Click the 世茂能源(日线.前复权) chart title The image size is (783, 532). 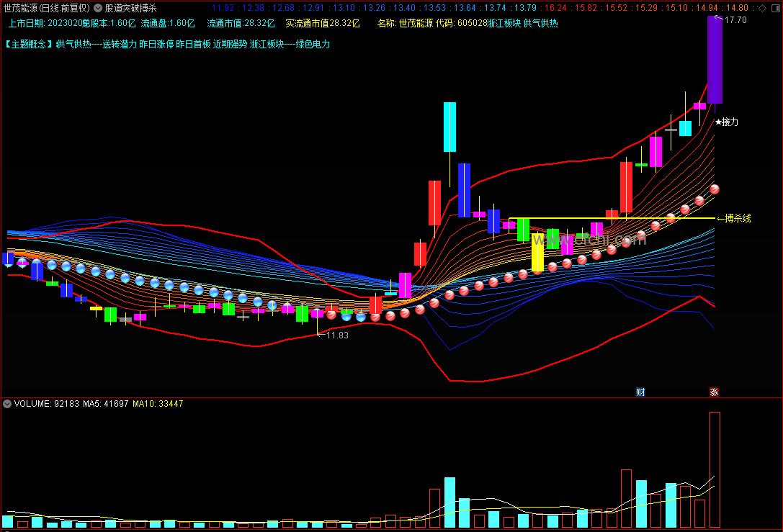coord(47,8)
